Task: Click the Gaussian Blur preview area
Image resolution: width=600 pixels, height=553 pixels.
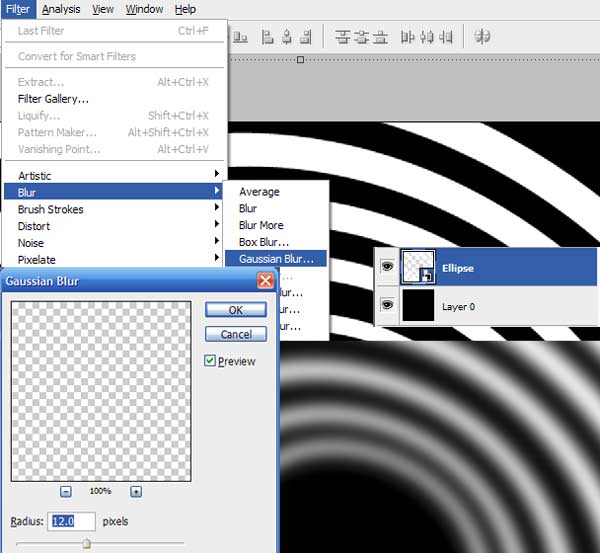Action: (x=101, y=391)
